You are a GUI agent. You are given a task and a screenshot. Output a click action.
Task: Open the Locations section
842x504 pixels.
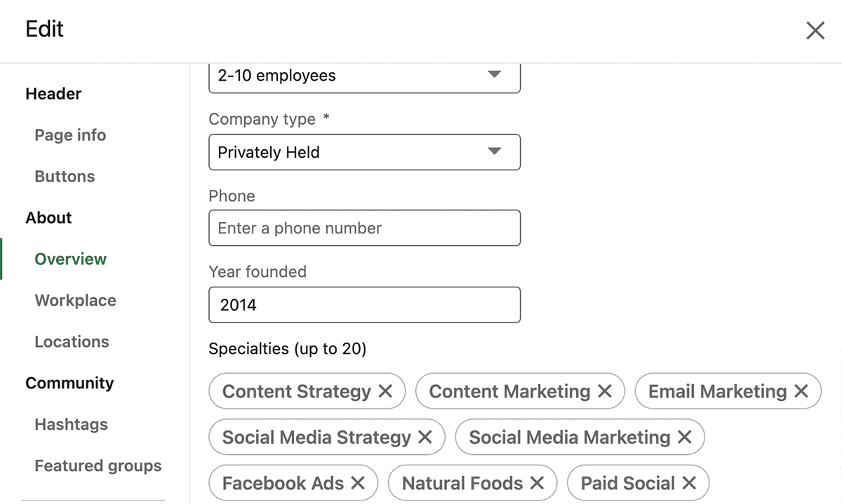72,342
